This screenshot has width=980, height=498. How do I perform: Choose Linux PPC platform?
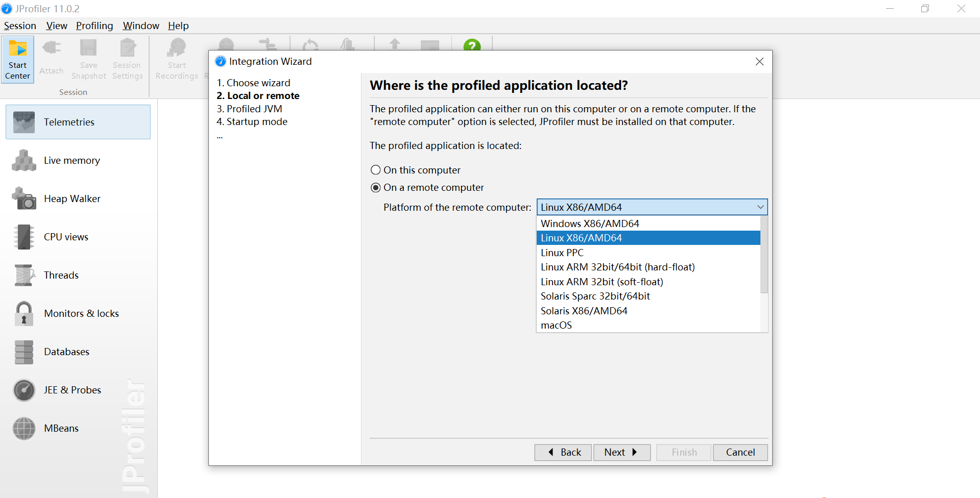point(648,253)
